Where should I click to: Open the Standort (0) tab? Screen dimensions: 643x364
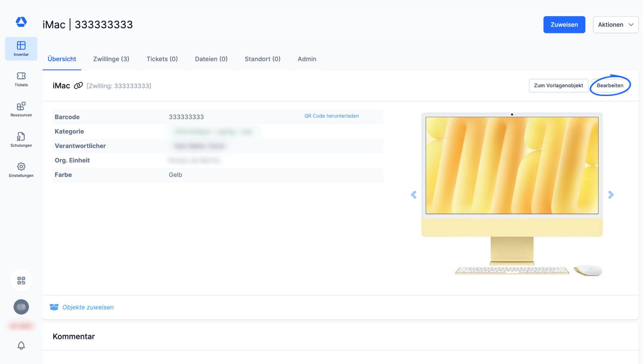tap(262, 59)
